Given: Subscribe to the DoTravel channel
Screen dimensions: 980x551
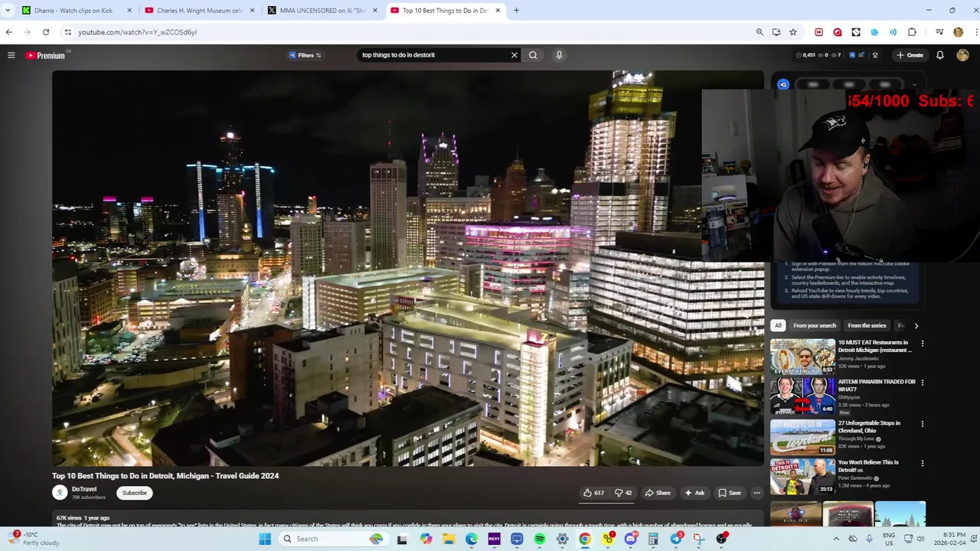Looking at the screenshot, I should pos(135,493).
